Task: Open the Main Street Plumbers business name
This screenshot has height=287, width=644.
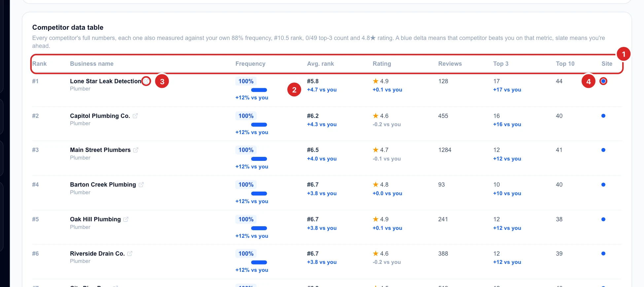Action: click(100, 150)
